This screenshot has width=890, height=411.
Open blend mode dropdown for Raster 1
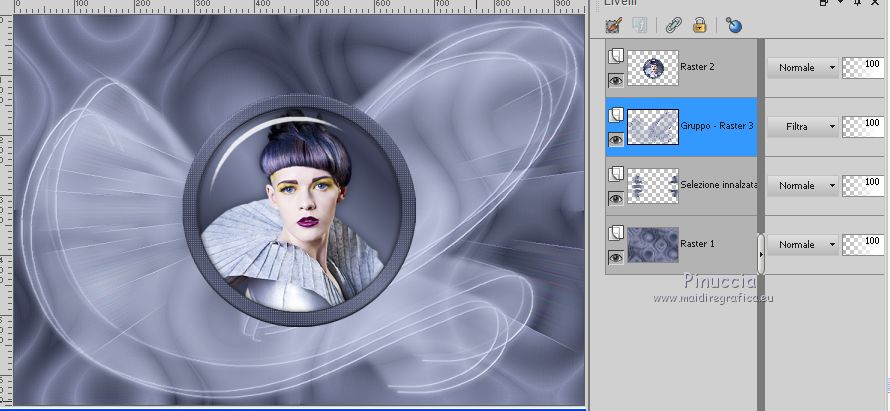pos(803,245)
